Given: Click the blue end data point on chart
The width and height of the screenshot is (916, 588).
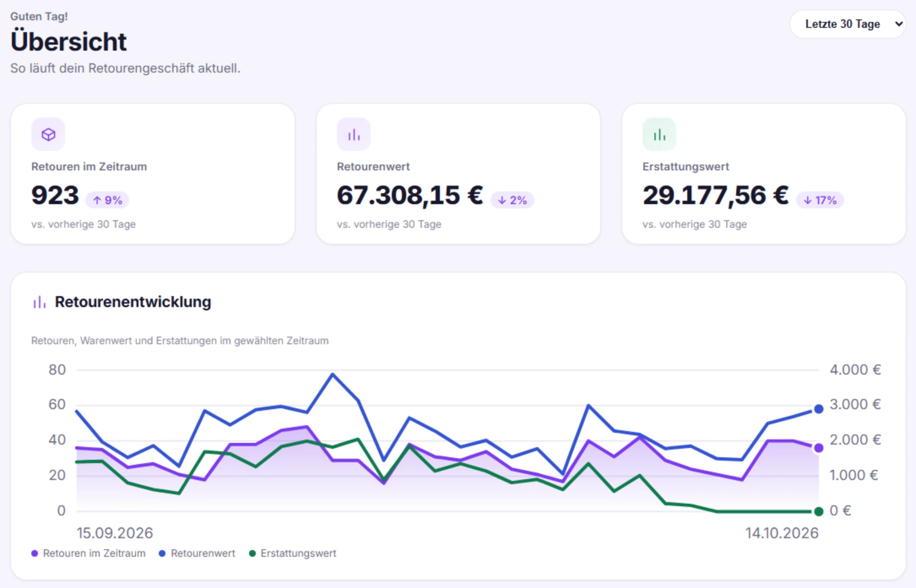Looking at the screenshot, I should coord(818,409).
